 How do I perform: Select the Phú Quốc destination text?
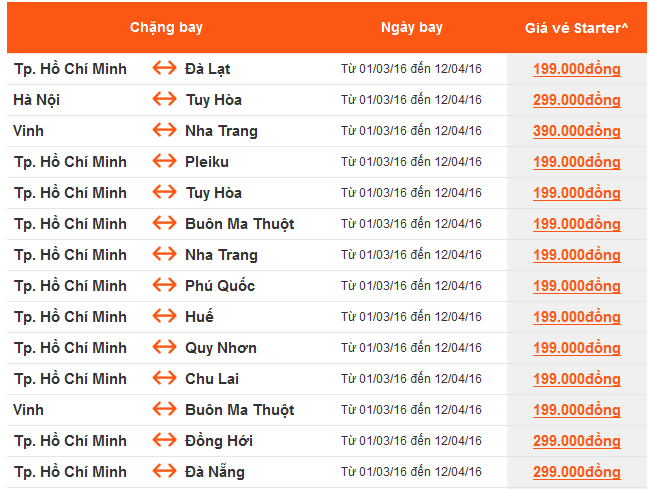coord(220,286)
